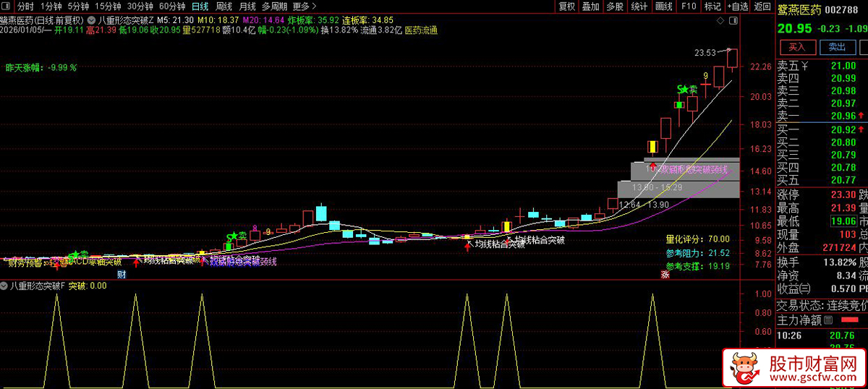Open the 画线 drawing tools
This screenshot has width=868, height=389.
click(663, 7)
